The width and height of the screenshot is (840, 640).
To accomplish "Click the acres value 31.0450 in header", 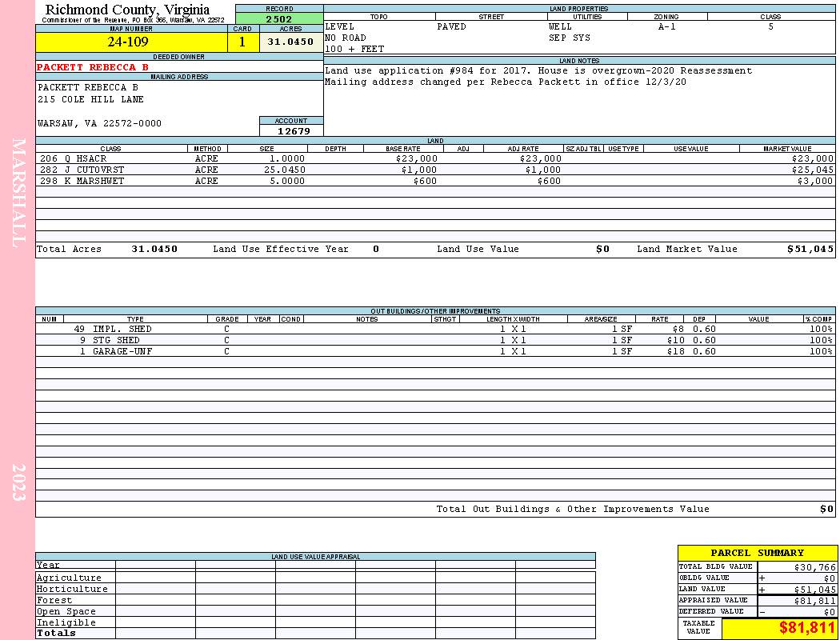I will tap(290, 42).
